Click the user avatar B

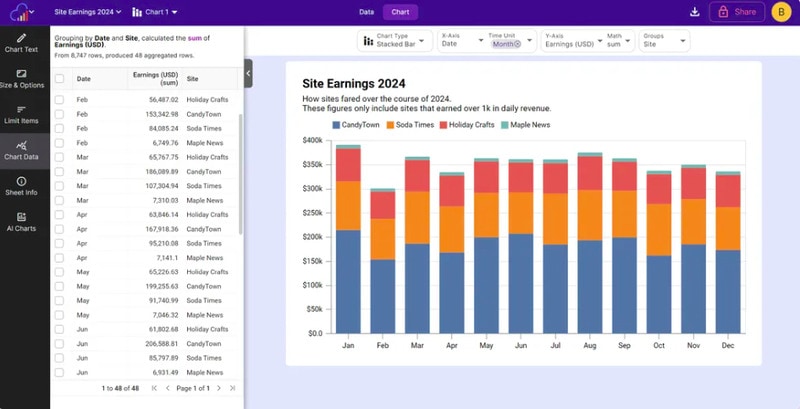(783, 12)
